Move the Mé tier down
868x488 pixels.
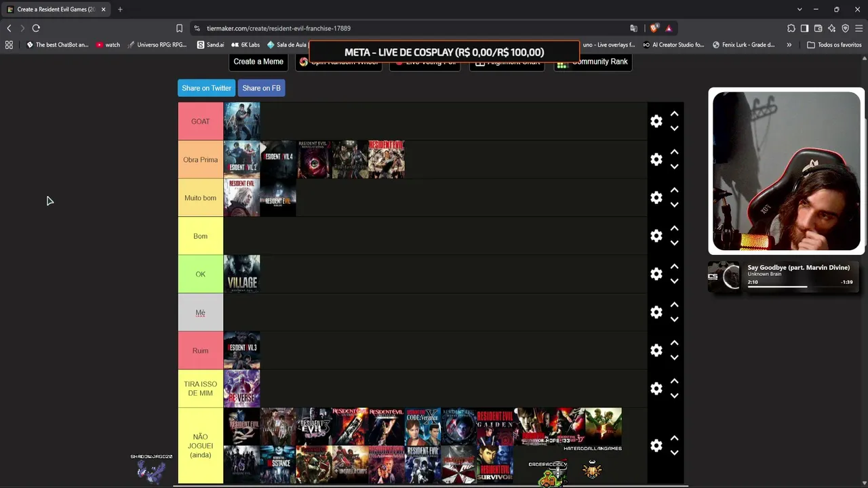tap(674, 319)
